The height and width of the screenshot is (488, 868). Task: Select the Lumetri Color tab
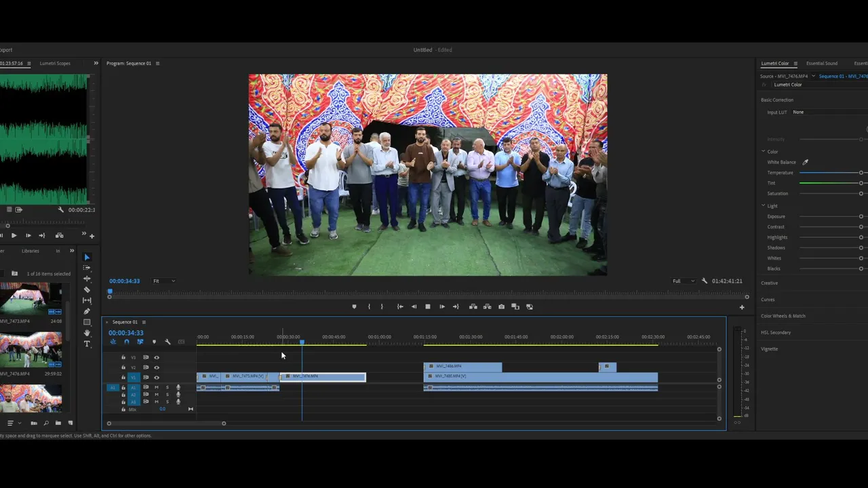tap(775, 64)
